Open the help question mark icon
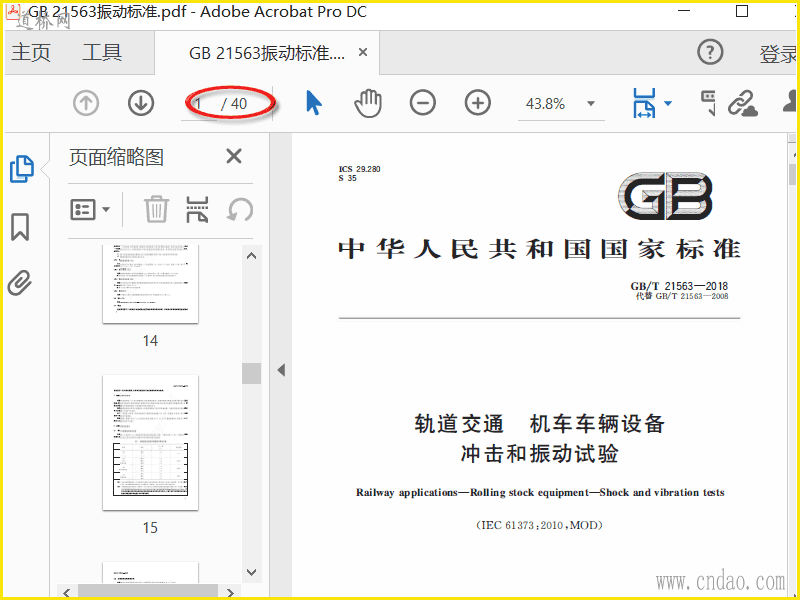 click(x=710, y=52)
